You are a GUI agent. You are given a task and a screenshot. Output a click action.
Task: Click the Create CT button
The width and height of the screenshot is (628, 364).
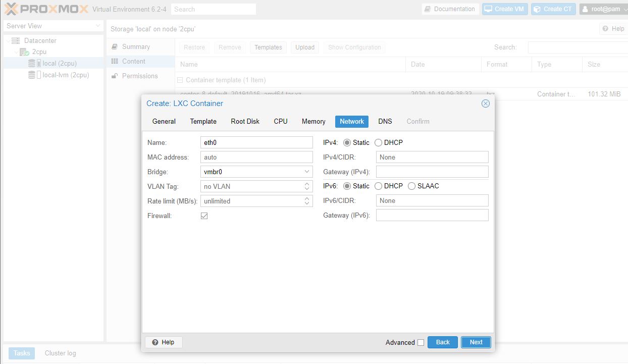(553, 9)
